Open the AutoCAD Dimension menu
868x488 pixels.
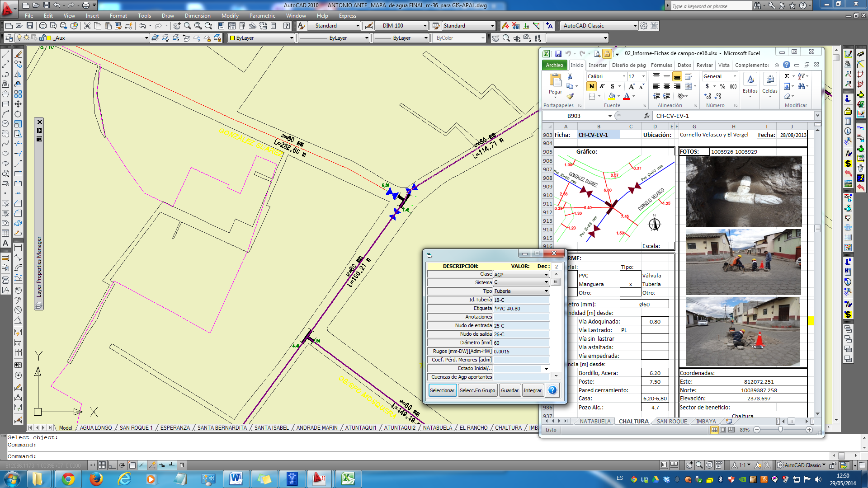tap(197, 16)
